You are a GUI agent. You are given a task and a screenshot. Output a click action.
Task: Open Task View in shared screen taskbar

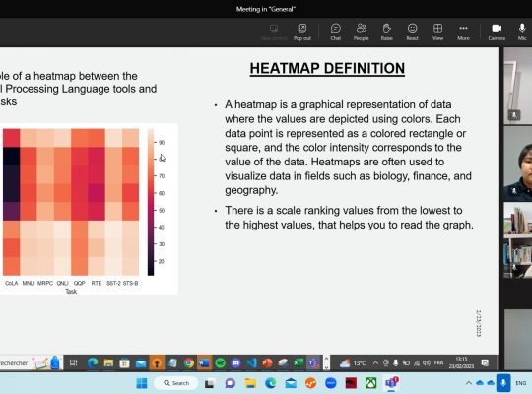[73, 363]
